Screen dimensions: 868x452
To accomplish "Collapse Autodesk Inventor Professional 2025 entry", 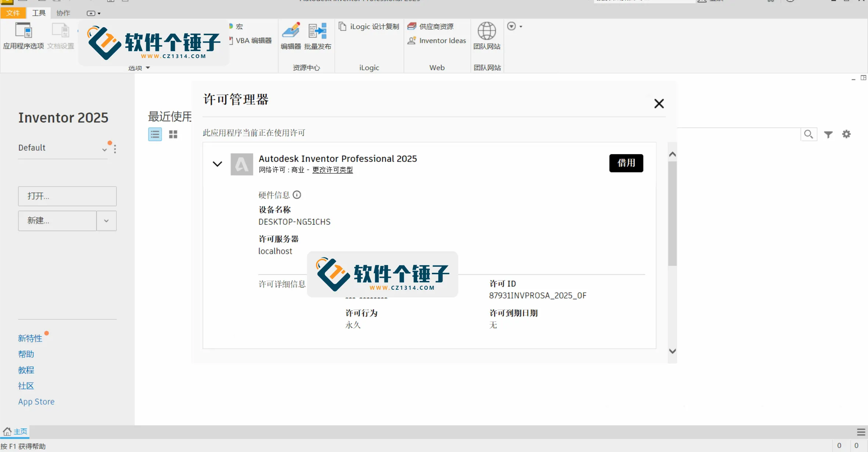I will tap(218, 164).
